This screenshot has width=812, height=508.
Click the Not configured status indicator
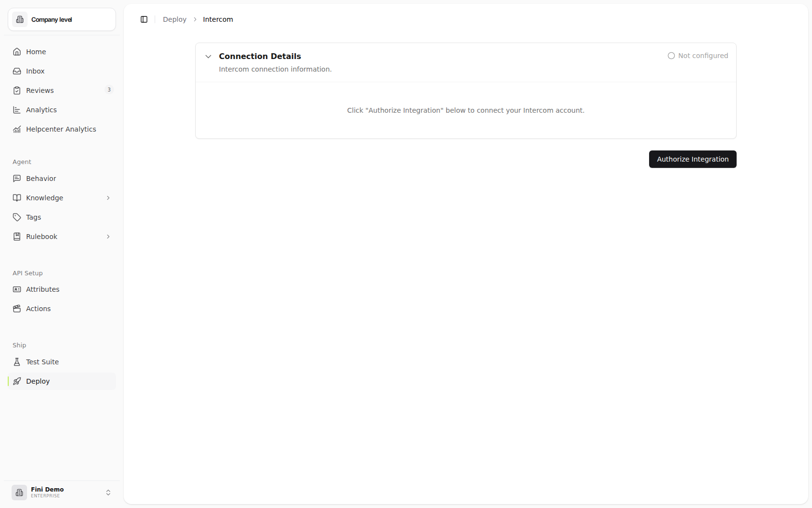698,56
